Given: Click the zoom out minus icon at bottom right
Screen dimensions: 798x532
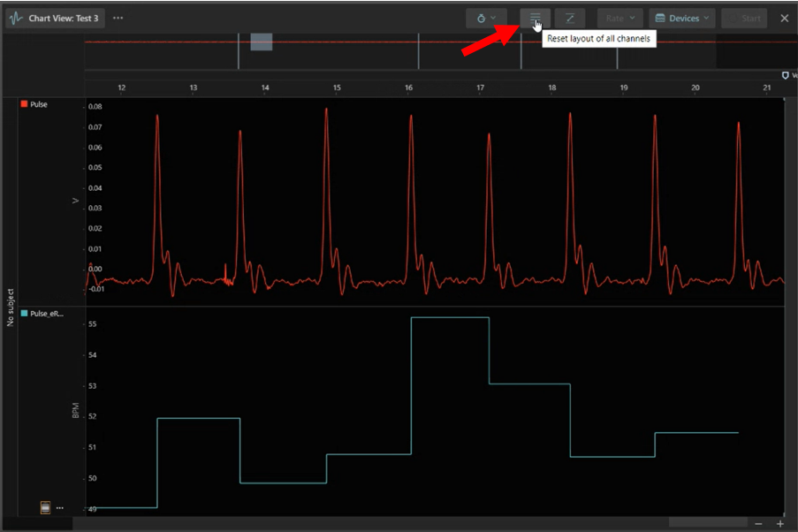Looking at the screenshot, I should (x=759, y=523).
